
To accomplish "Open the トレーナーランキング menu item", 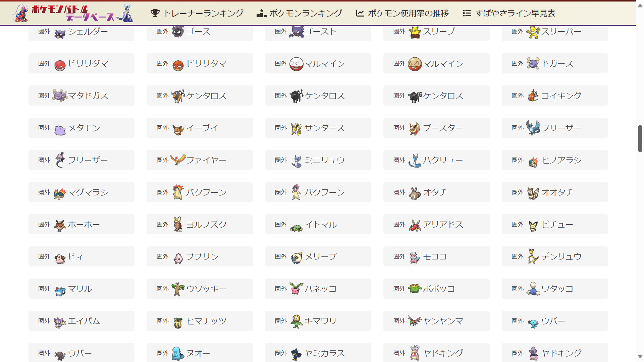I will click(x=197, y=13).
